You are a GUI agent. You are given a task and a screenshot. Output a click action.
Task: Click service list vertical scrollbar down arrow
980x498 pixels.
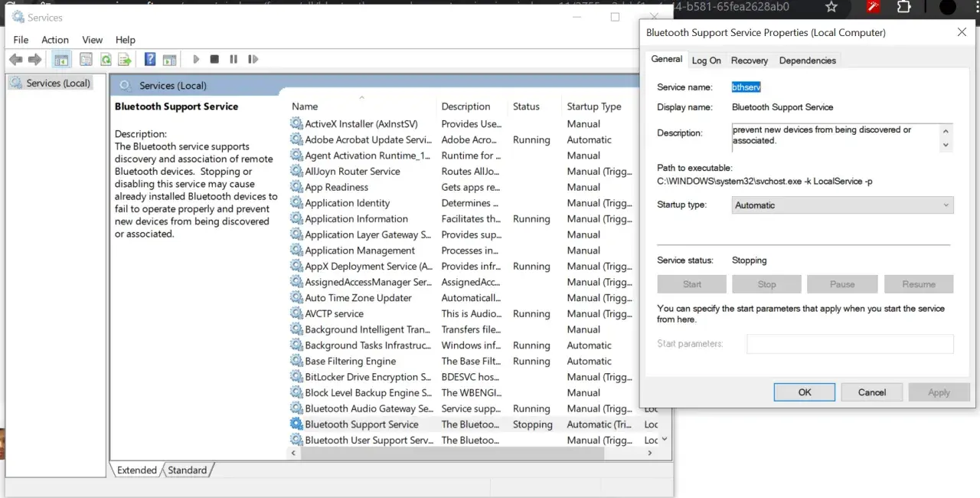(664, 439)
